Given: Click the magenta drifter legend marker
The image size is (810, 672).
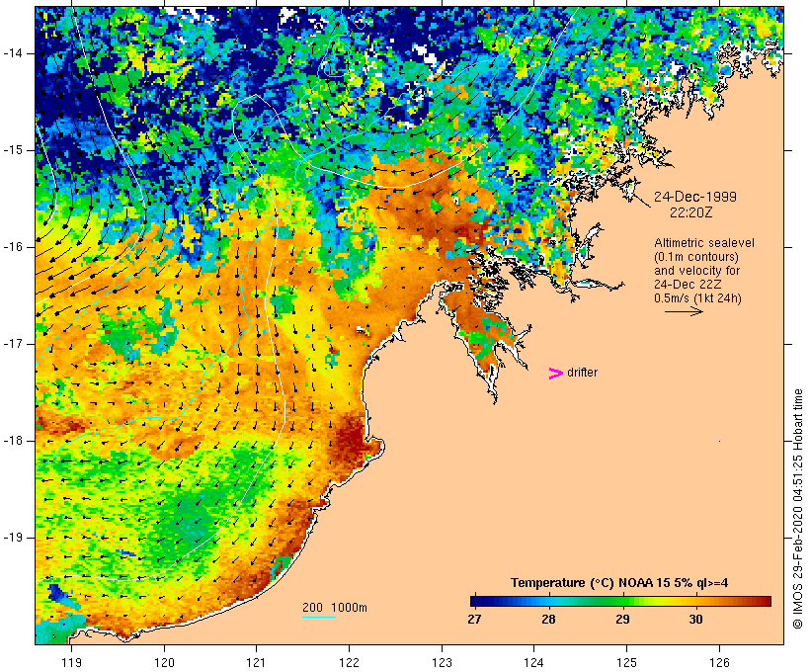Looking at the screenshot, I should pos(556,374).
